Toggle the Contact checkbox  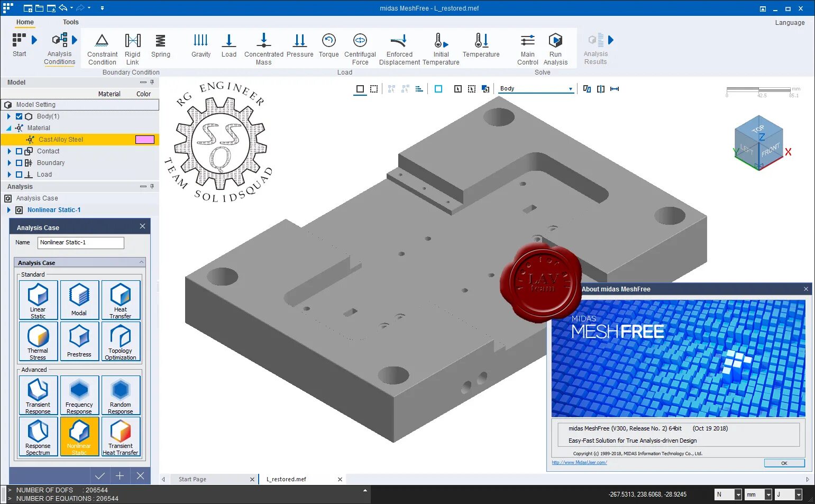[19, 151]
